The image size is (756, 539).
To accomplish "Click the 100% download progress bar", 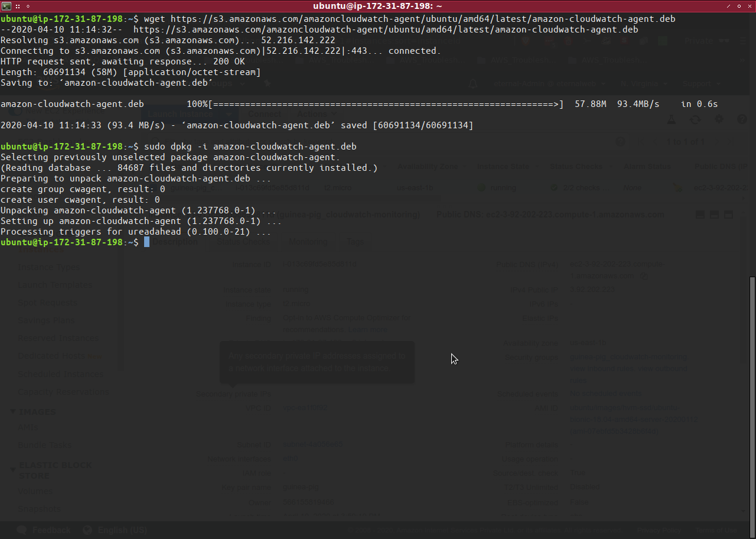I will click(x=386, y=104).
